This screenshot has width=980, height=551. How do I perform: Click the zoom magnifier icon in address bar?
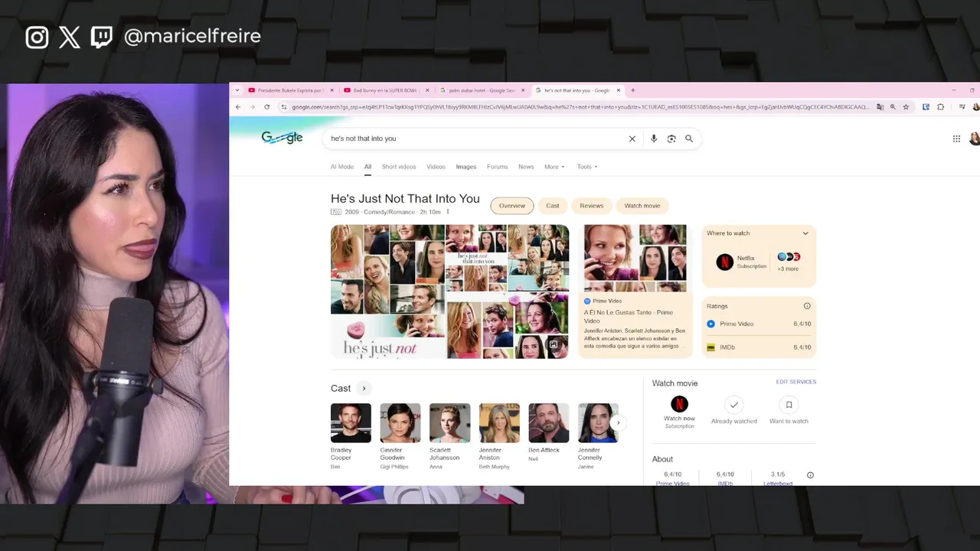coord(893,107)
